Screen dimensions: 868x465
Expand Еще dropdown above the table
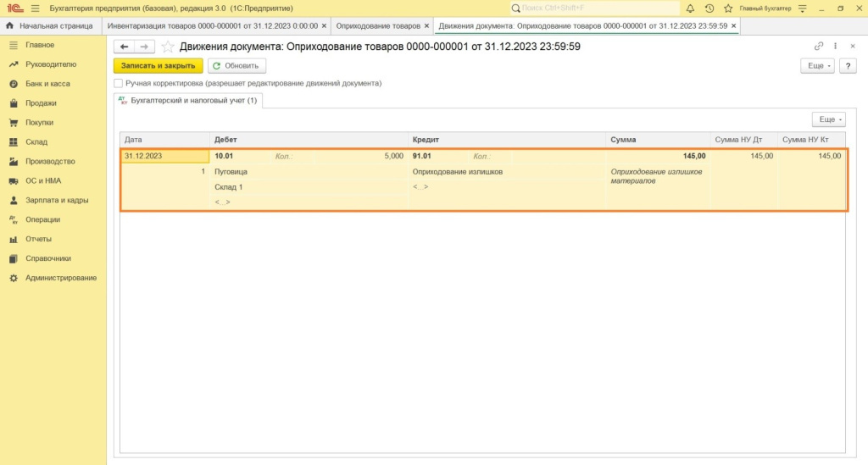pos(829,119)
